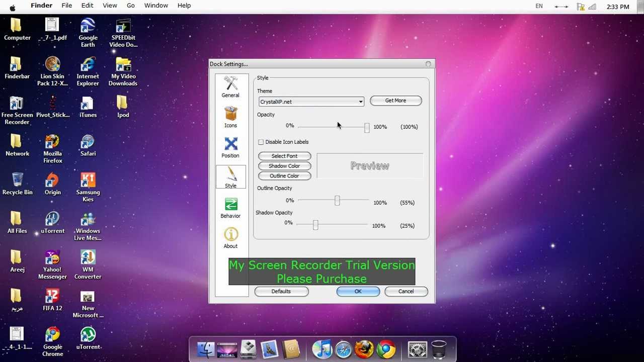
Task: Click the Shadow Opacity slider handle
Action: tap(315, 225)
